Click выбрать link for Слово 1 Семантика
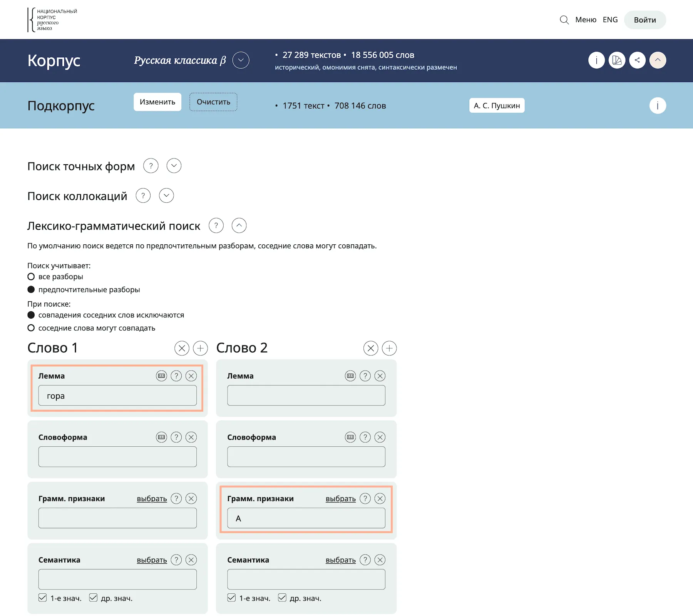This screenshot has width=693, height=616. tap(152, 560)
